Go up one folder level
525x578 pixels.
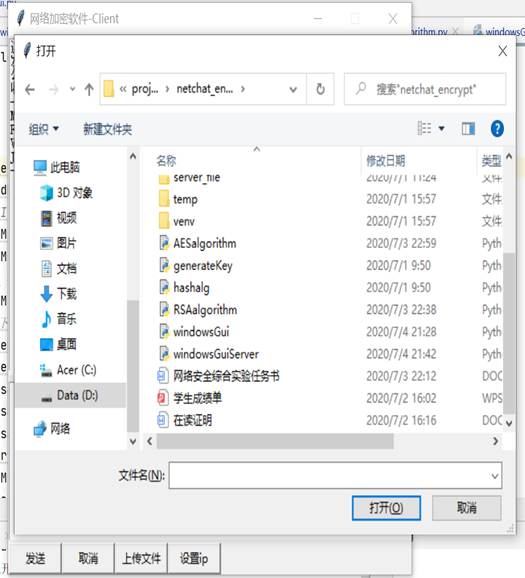point(89,90)
